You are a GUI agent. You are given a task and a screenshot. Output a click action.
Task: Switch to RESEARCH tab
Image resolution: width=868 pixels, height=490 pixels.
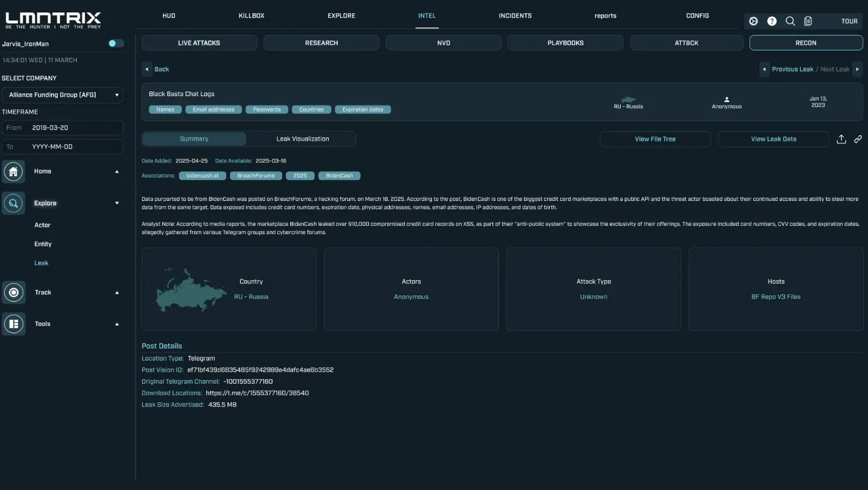pyautogui.click(x=321, y=43)
